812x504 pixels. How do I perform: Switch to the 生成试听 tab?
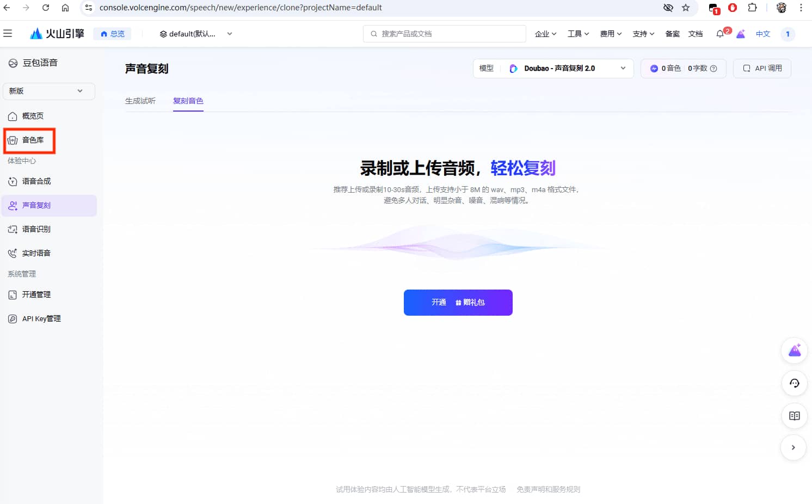click(x=140, y=101)
